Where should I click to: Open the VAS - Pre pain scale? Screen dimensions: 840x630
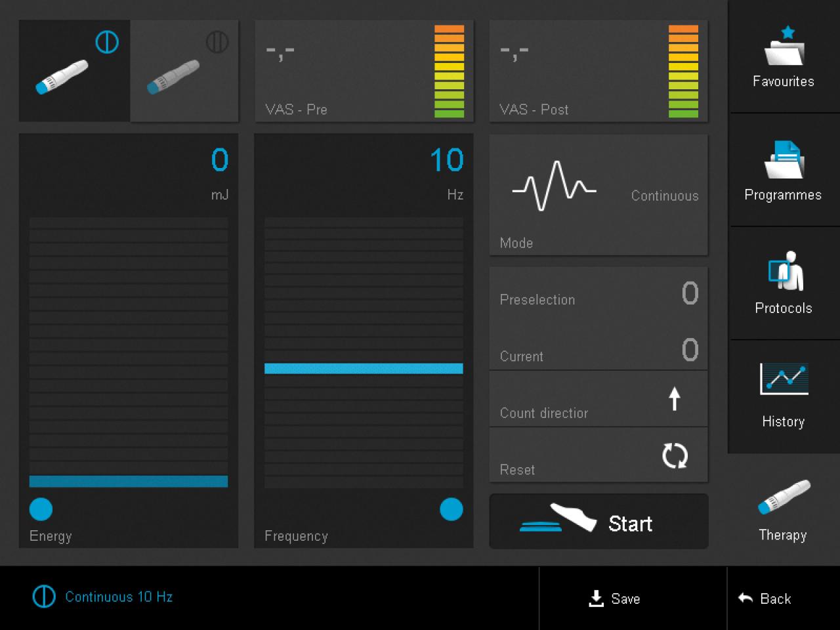[x=364, y=71]
